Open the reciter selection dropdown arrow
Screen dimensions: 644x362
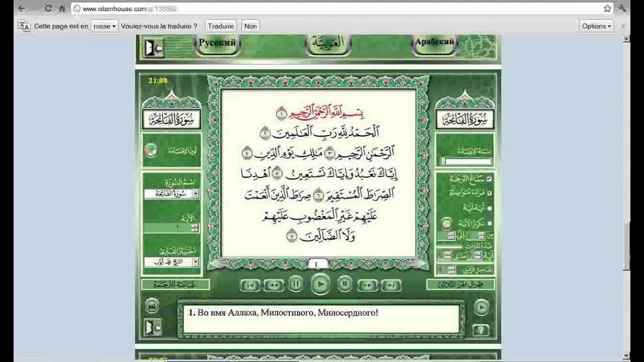coord(196,262)
